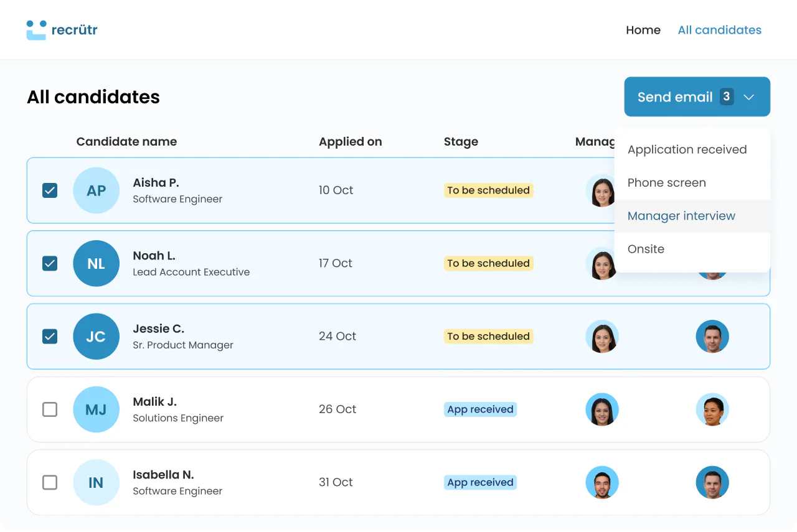
Task: Open first manager photo in Jessie C. row
Action: coord(602,337)
